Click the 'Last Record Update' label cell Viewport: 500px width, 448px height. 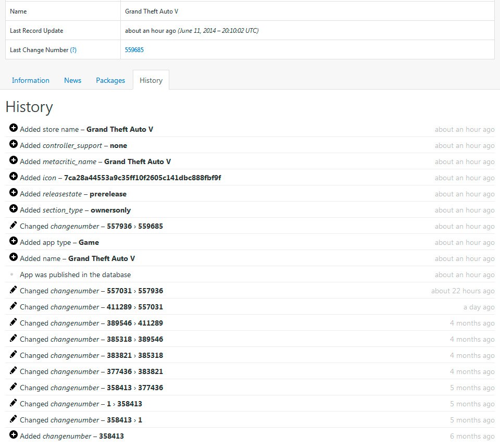(63, 31)
